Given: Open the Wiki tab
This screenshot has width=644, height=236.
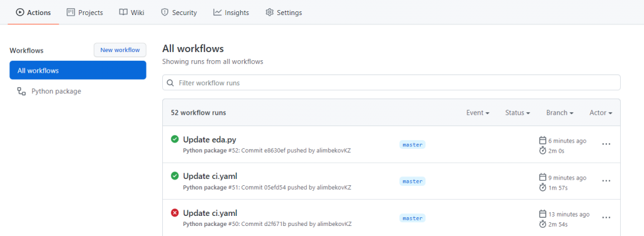Looking at the screenshot, I should pos(132,13).
